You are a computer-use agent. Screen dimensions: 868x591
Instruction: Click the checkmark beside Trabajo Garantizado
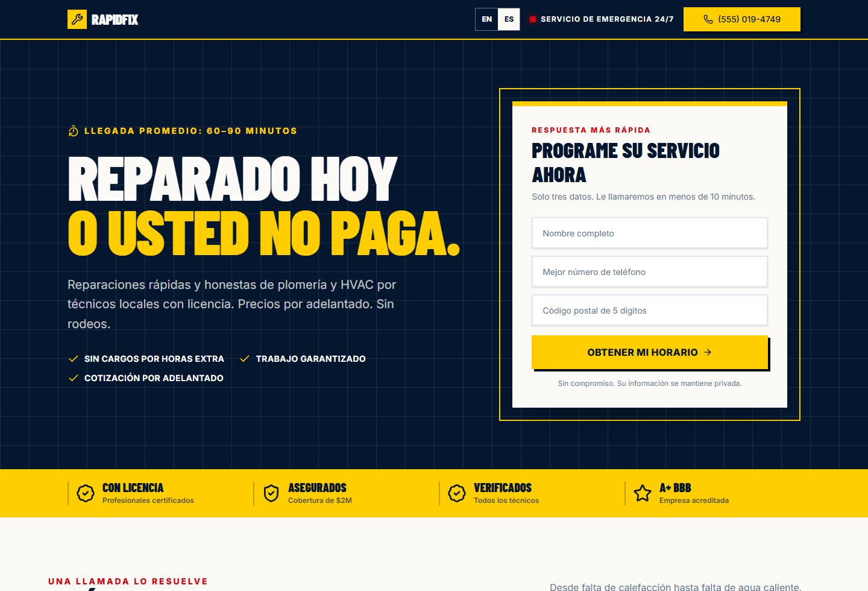[245, 359]
